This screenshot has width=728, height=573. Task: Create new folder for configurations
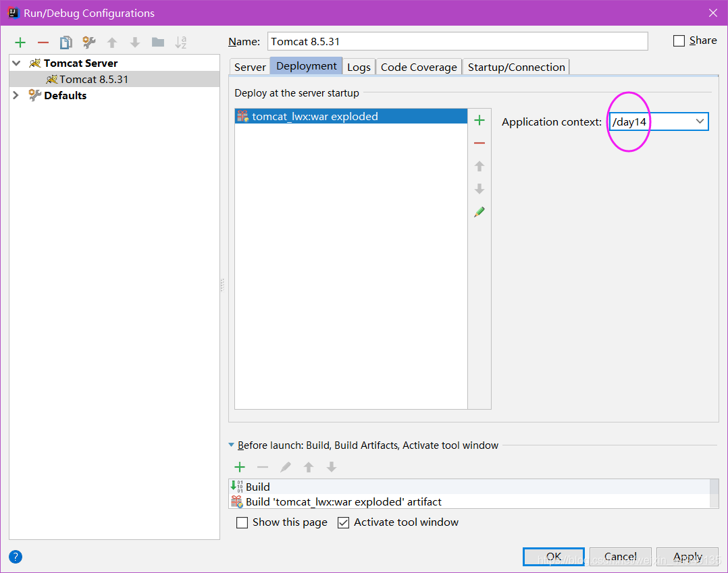(158, 43)
